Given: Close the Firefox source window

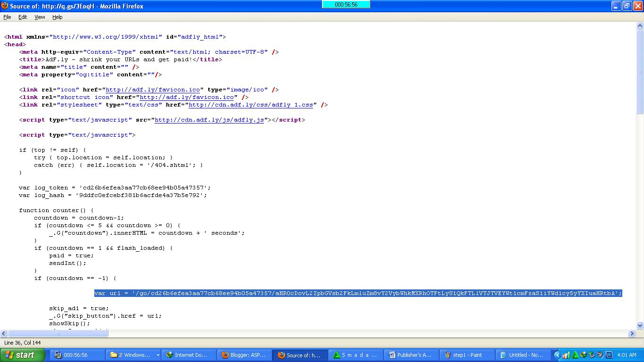Looking at the screenshot, I should click(x=637, y=6).
